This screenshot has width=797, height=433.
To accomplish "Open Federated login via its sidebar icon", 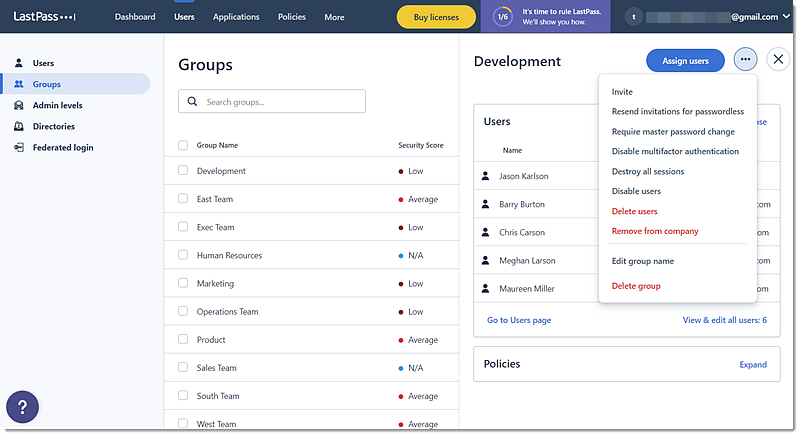I will point(19,147).
